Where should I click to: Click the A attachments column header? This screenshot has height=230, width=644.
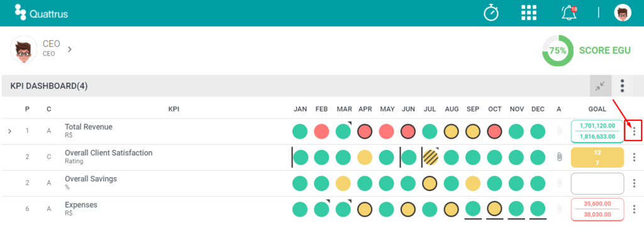559,109
